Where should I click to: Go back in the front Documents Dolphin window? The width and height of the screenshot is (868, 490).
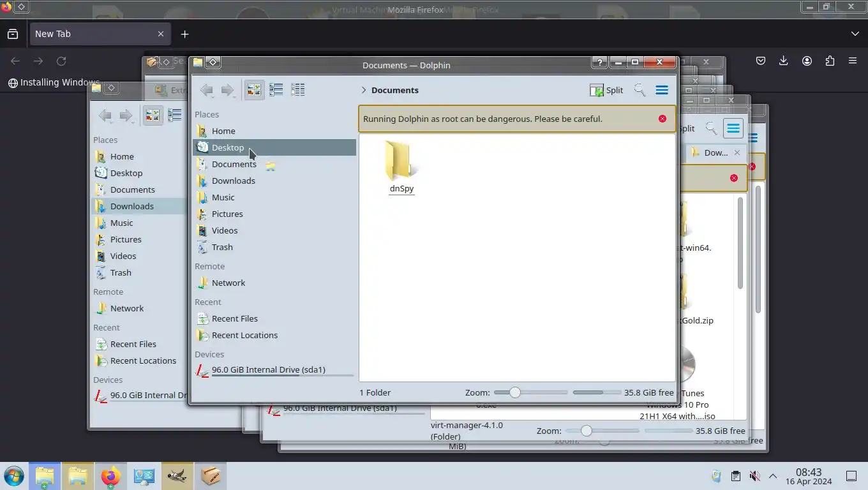tap(206, 90)
